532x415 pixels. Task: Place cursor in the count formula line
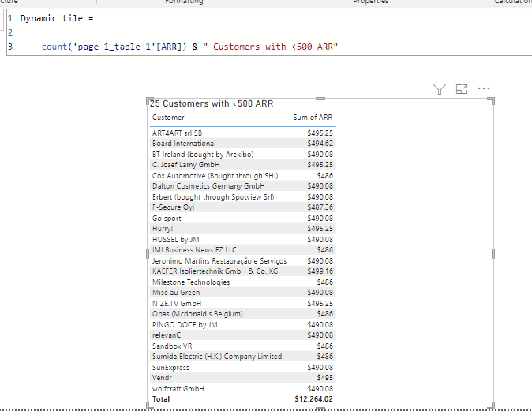189,47
